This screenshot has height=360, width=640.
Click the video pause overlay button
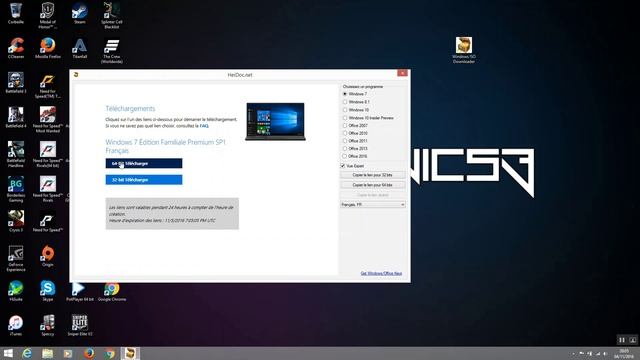point(622,340)
